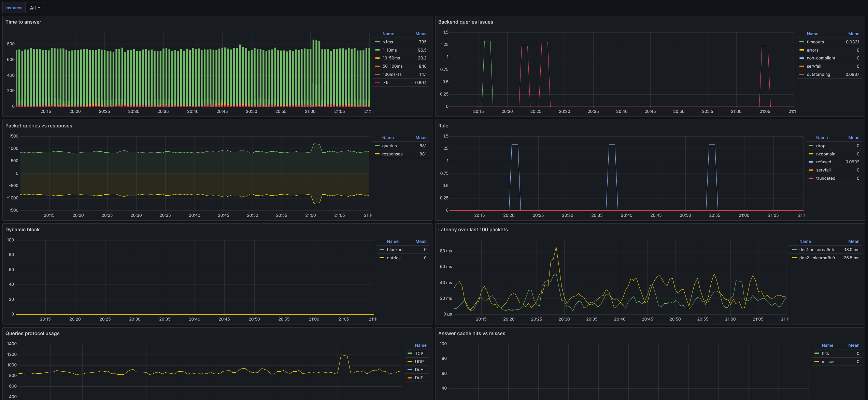The height and width of the screenshot is (400, 868).
Task: Click the responses legend color marker
Action: (377, 154)
